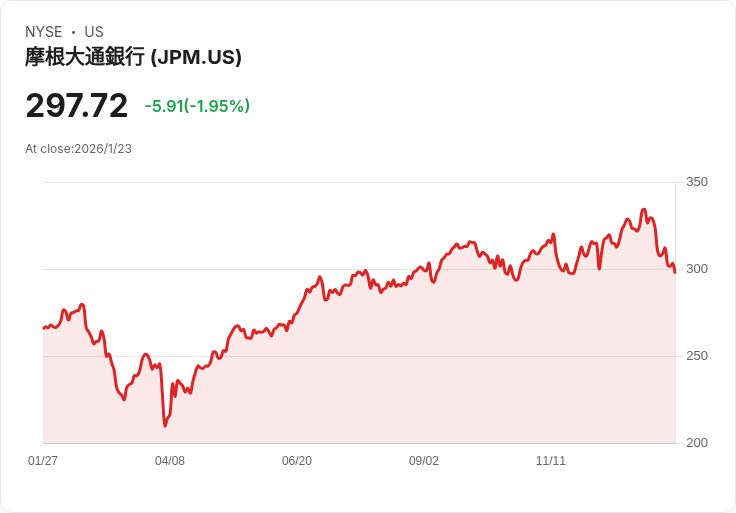Click the starting point of the price line

44,328
